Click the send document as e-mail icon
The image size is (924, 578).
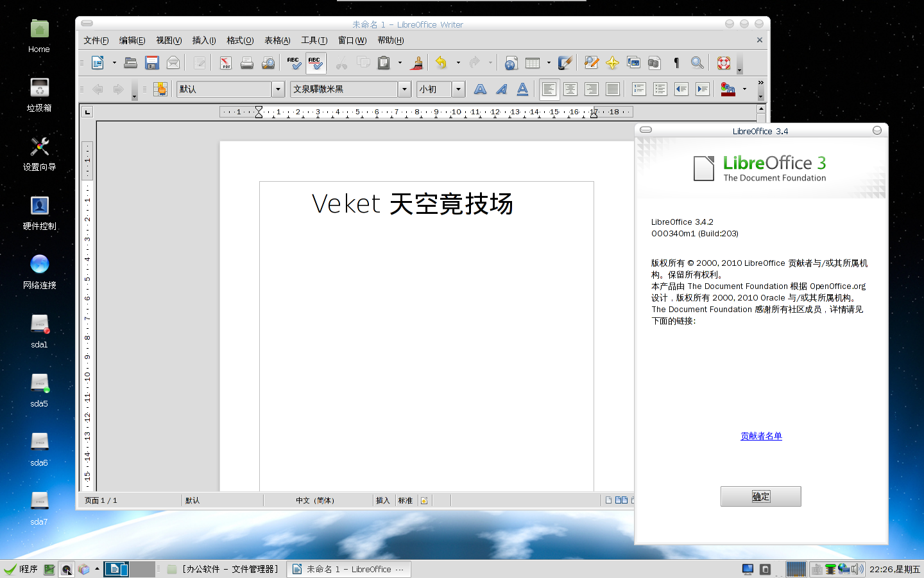(x=173, y=63)
